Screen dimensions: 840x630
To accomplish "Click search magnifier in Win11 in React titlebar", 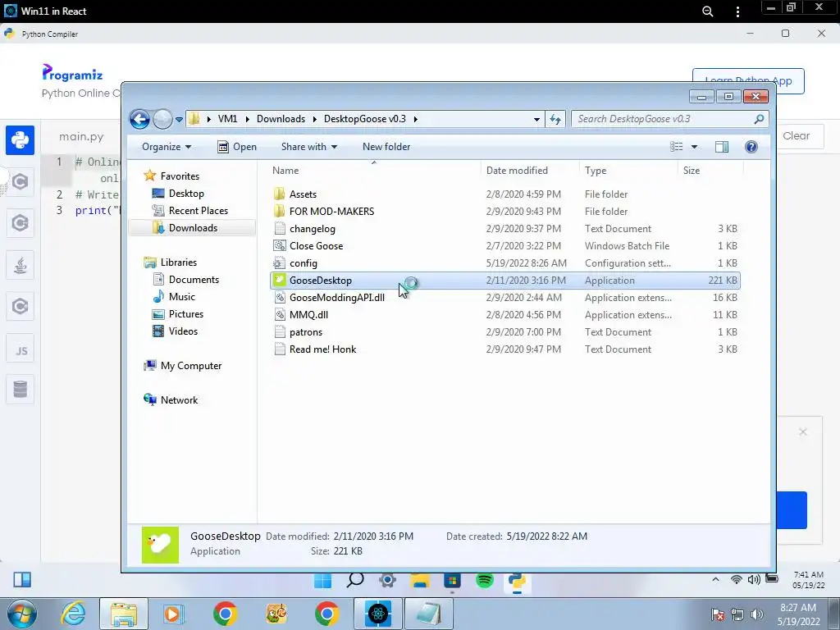I will [707, 11].
